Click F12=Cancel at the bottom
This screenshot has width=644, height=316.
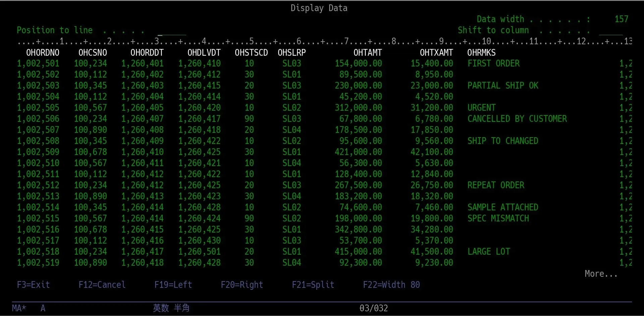pos(102,284)
